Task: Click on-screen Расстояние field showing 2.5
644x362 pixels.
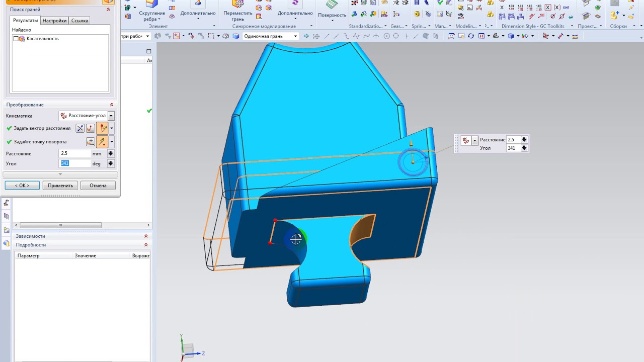Action: tap(513, 140)
